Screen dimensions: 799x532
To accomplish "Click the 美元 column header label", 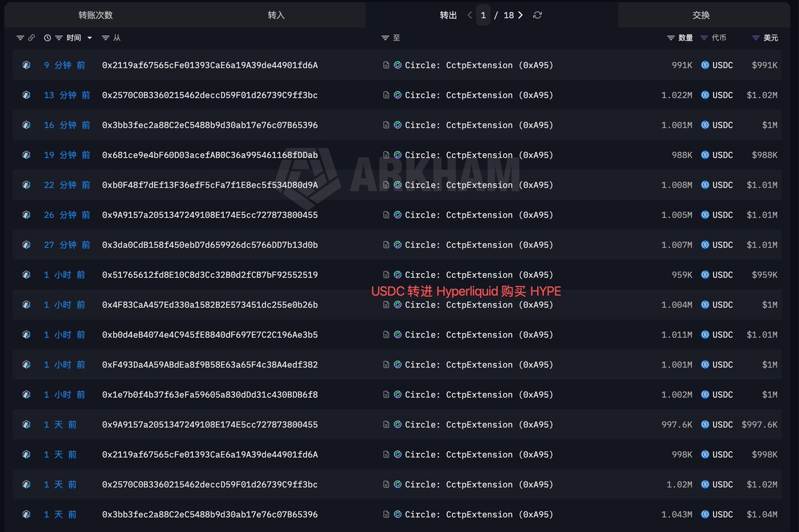I will [x=770, y=38].
